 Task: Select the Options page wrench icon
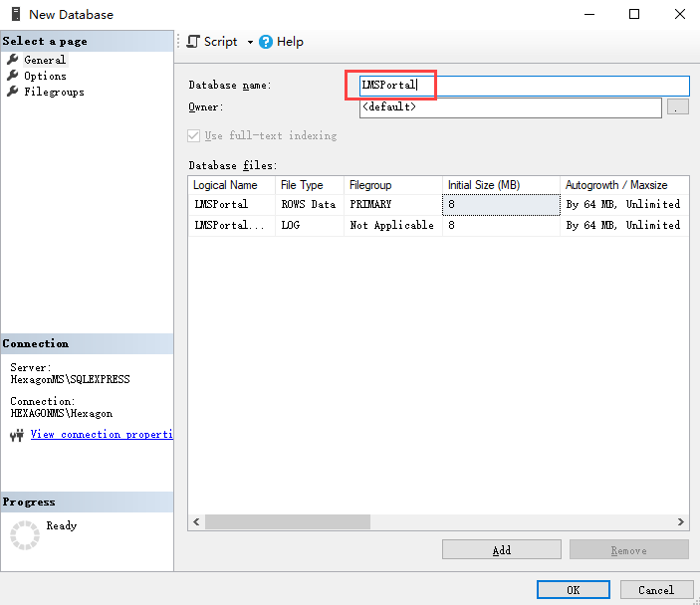pos(13,76)
